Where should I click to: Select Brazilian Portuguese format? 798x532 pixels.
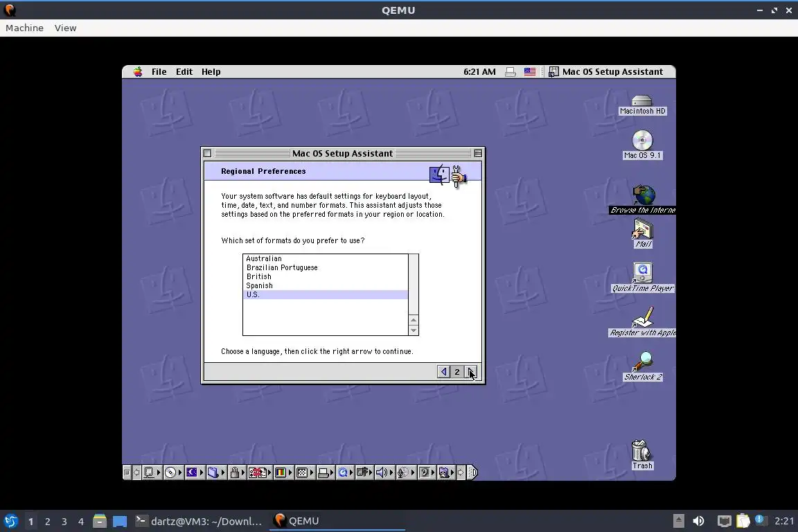[325, 268]
